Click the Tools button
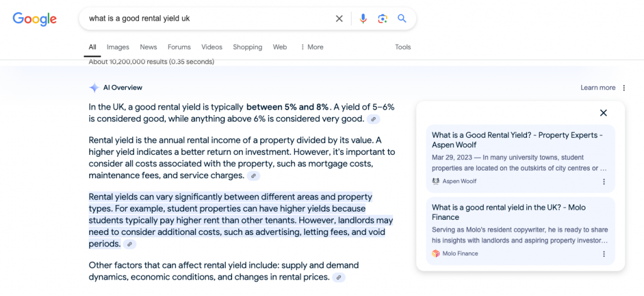 402,47
